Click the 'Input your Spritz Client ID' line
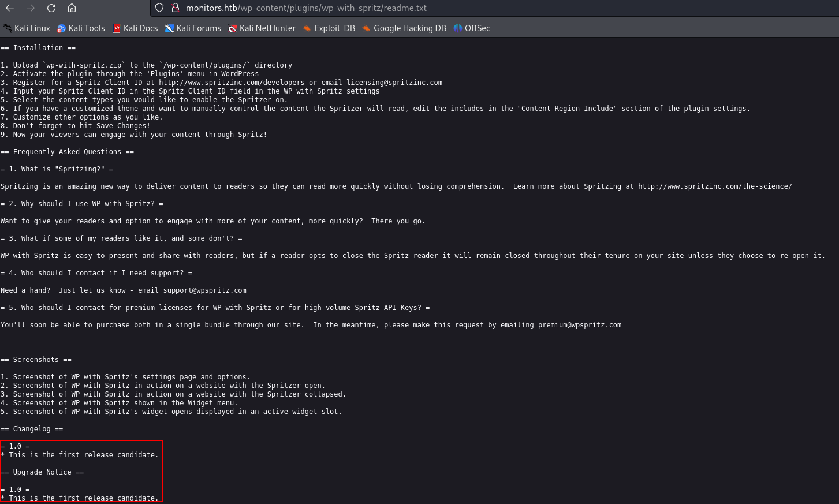The height and width of the screenshot is (504, 839). click(191, 91)
